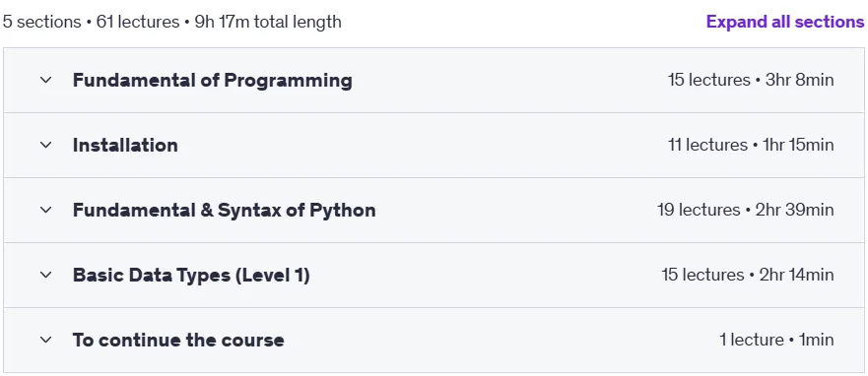Expand the Installation section chevron
The width and height of the screenshot is (868, 376).
pos(46,145)
